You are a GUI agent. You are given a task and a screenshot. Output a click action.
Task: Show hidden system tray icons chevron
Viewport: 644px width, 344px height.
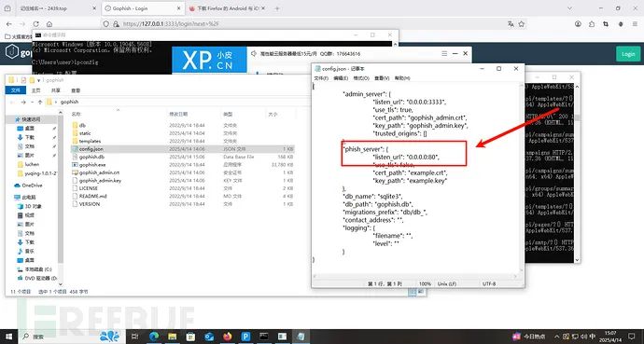[x=557, y=337]
